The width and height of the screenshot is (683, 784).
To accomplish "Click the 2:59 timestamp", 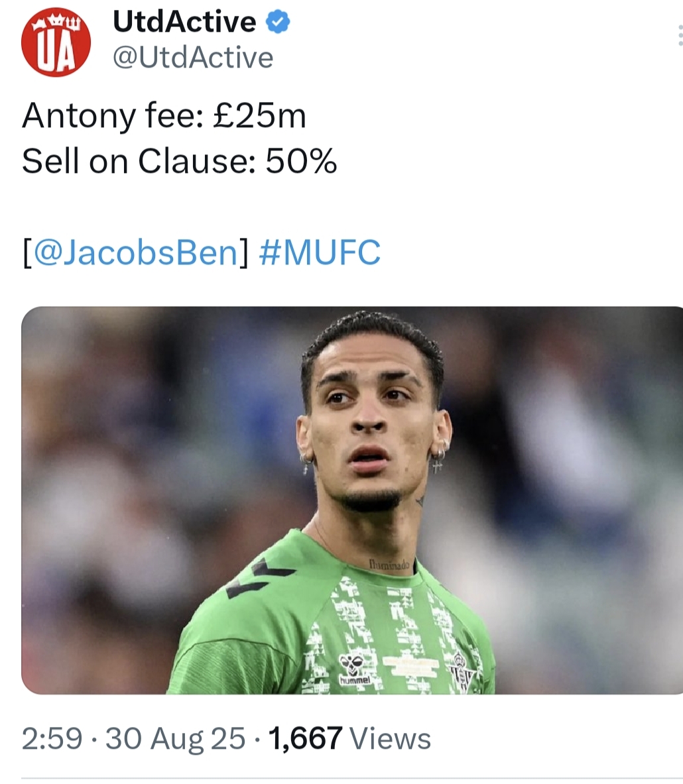I will pyautogui.click(x=52, y=738).
